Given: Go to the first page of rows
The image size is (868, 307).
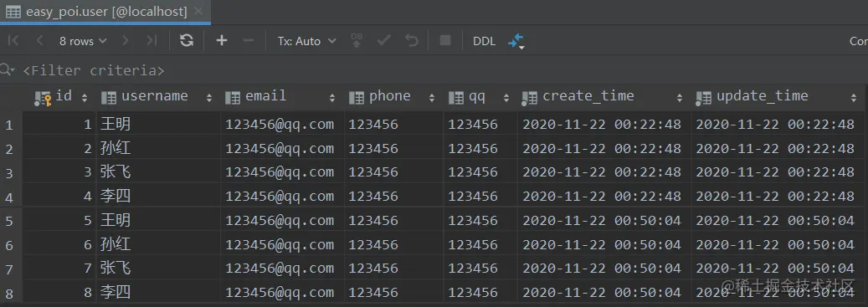Looking at the screenshot, I should (x=14, y=40).
